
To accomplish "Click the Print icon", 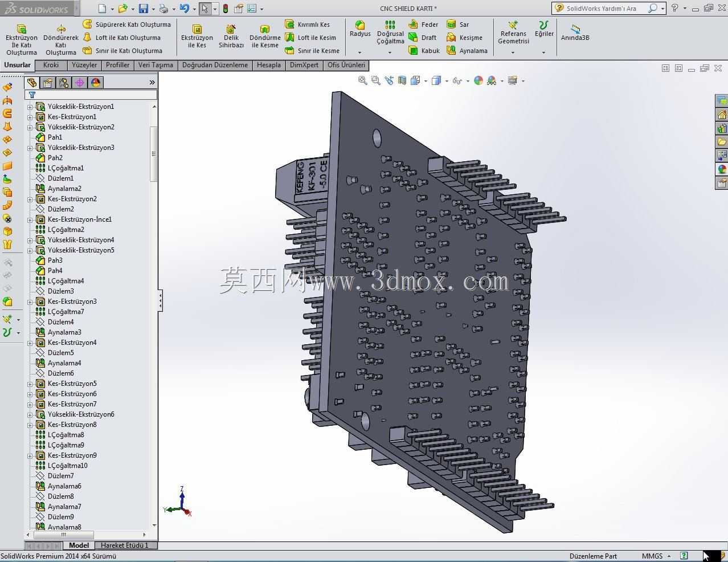I will coord(164,9).
